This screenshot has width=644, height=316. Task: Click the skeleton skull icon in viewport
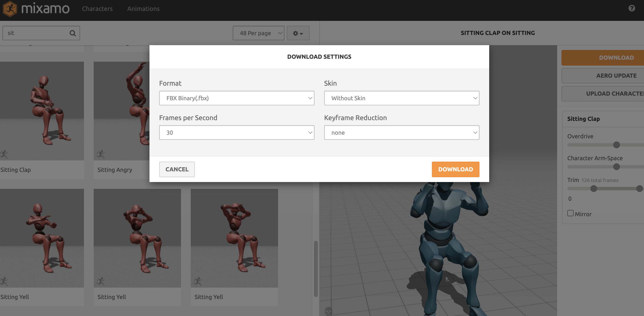coord(328,311)
